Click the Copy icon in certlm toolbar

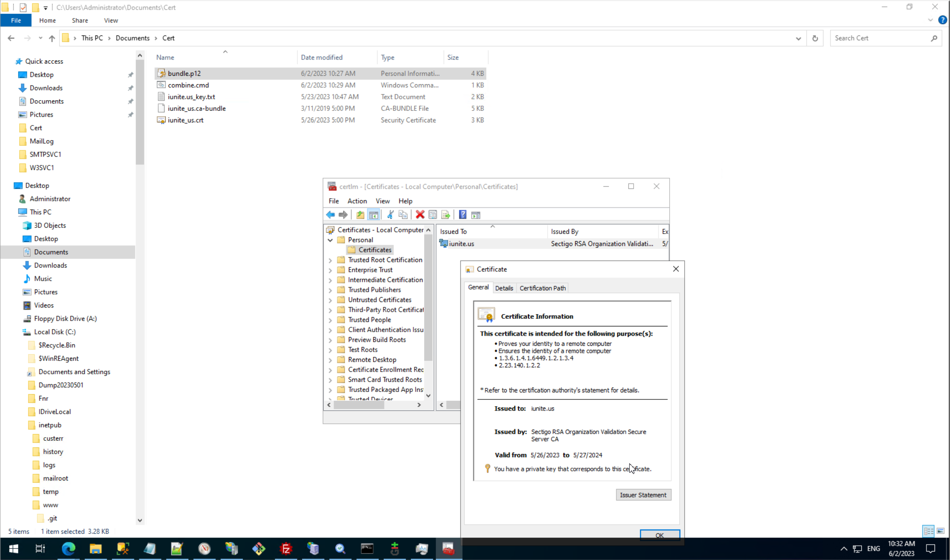click(x=403, y=215)
